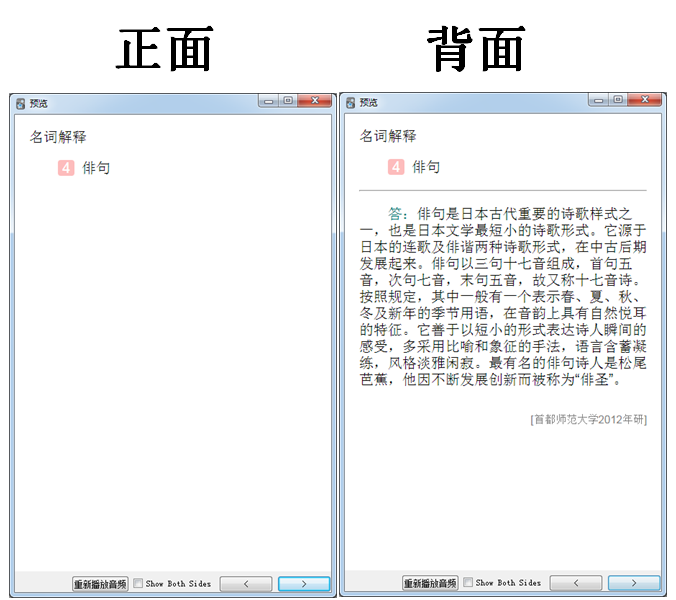This screenshot has height=600, width=676.
Task: Click the 俳句 term on the back card
Action: click(x=426, y=167)
